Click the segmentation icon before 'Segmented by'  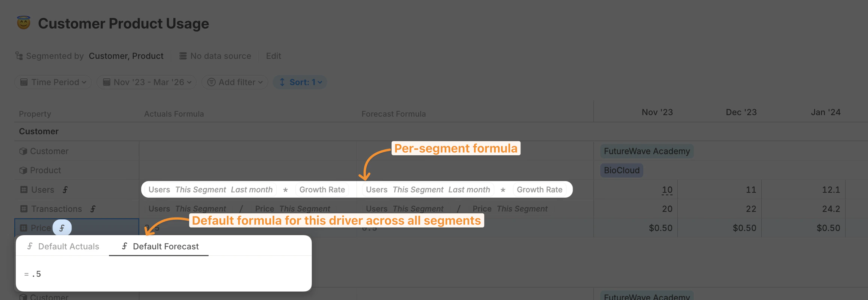click(18, 55)
